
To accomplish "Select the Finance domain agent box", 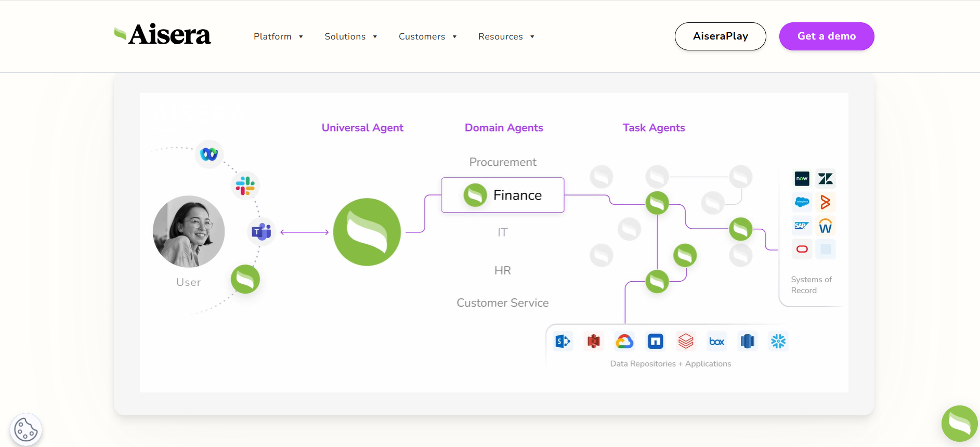I will point(502,195).
